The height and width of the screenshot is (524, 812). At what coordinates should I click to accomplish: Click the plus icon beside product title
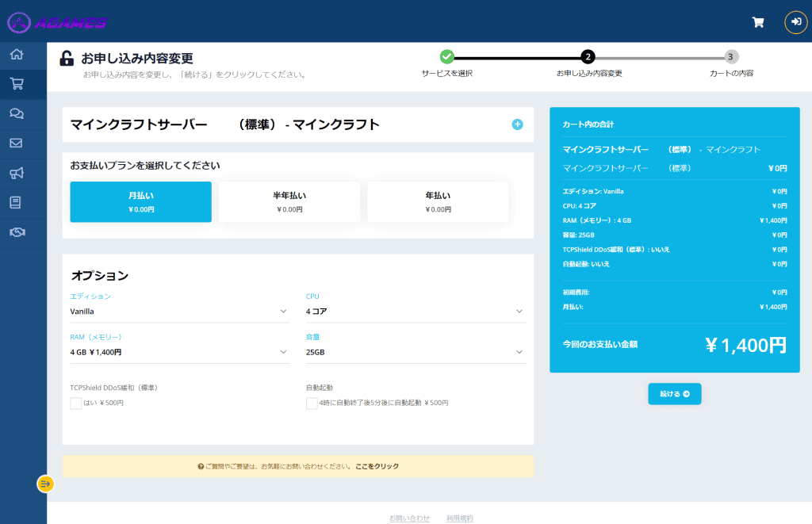coord(517,124)
